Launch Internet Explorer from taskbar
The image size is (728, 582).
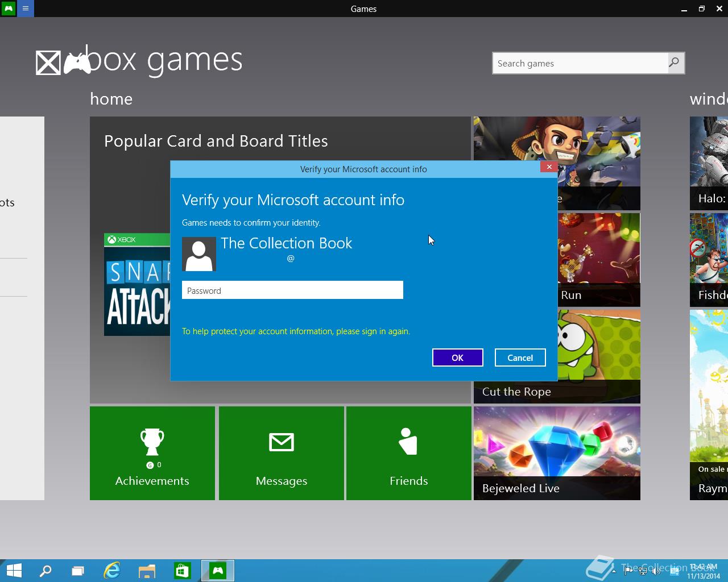coord(112,571)
